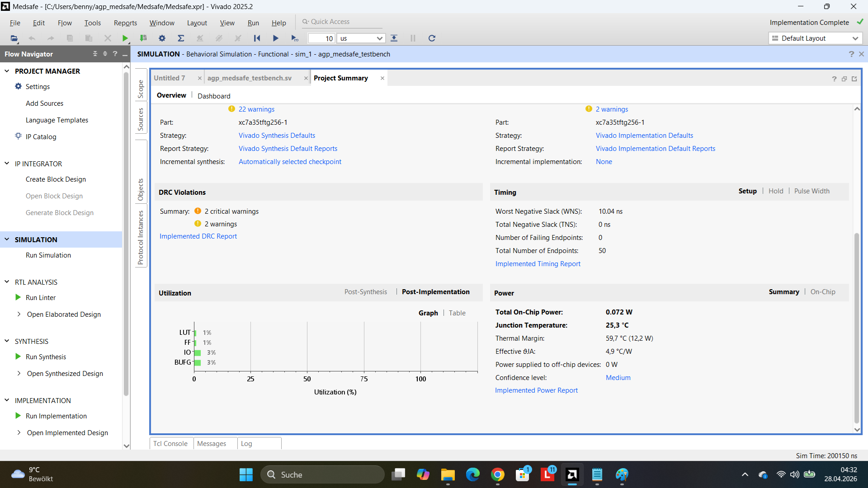
Task: Click the green Run flow arrow icon
Action: coord(125,38)
